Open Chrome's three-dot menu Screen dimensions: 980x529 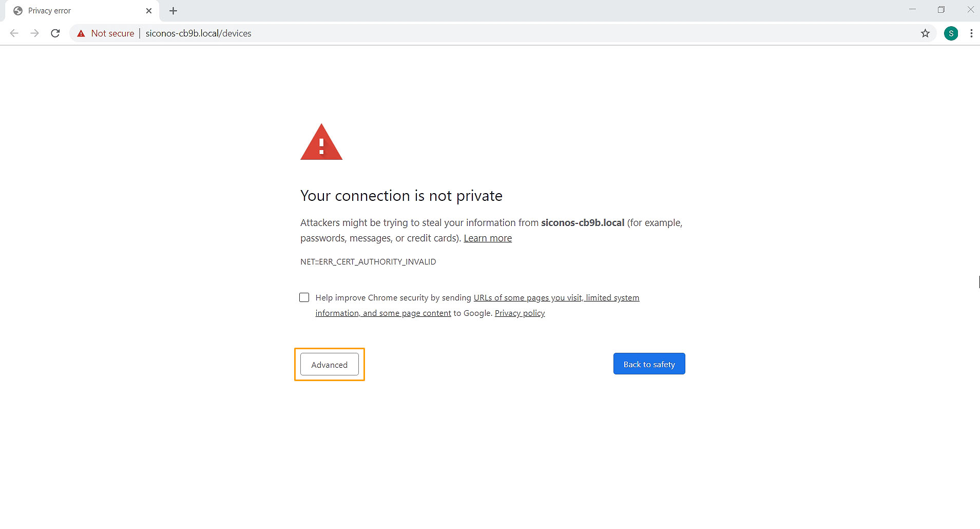tap(971, 33)
